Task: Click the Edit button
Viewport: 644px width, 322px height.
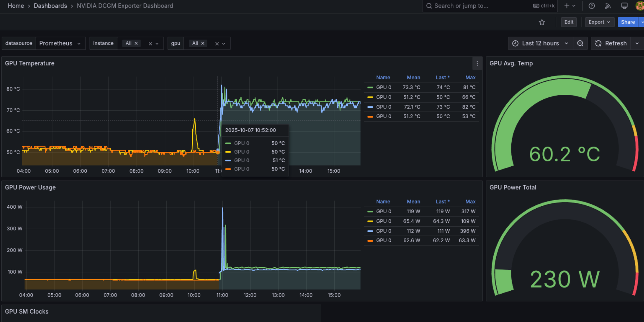Action: (x=568, y=22)
